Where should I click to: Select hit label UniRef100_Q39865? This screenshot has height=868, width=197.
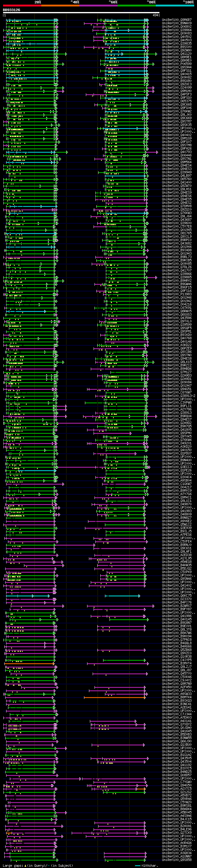point(177,277)
